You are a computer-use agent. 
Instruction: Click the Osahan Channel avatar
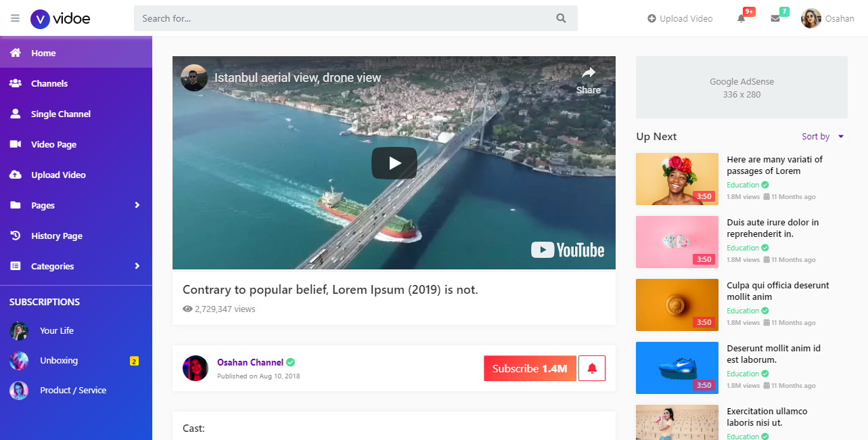[196, 368]
